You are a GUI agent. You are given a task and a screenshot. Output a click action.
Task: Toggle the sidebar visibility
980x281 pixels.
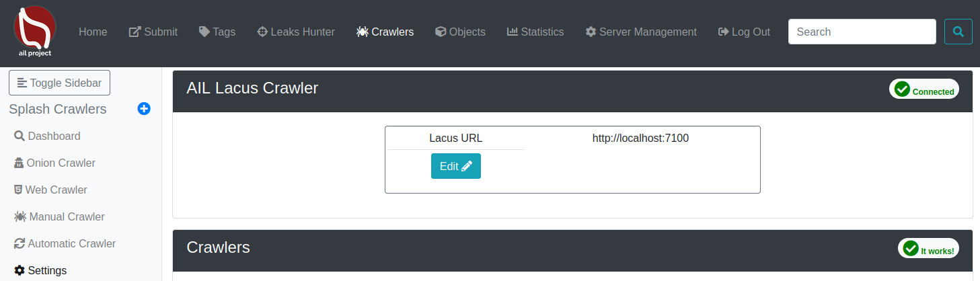click(59, 83)
